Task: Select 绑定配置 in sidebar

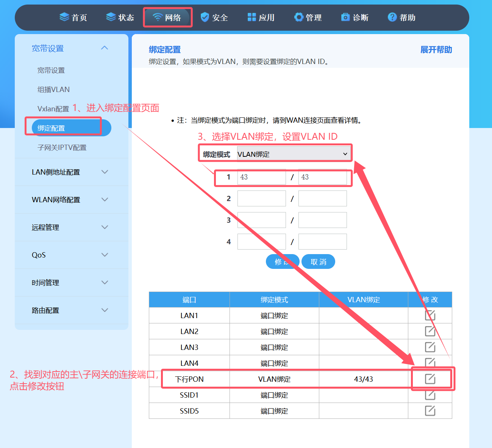Action: [x=72, y=128]
